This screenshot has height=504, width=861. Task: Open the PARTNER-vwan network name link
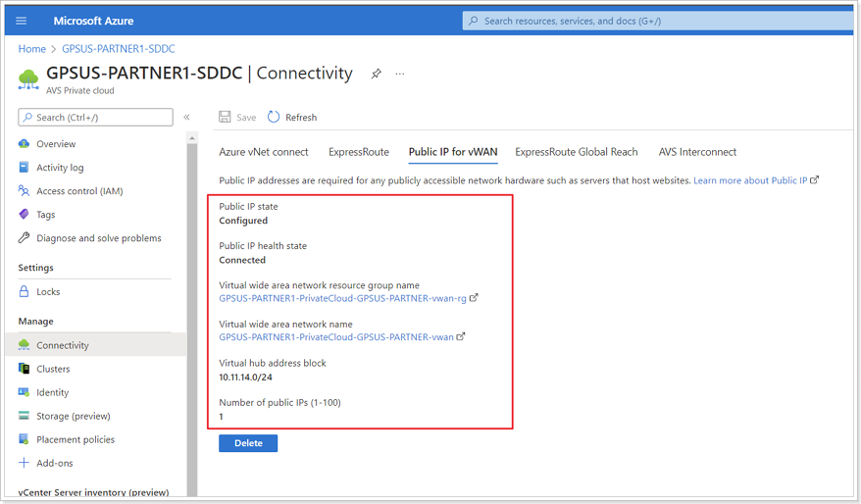(336, 337)
